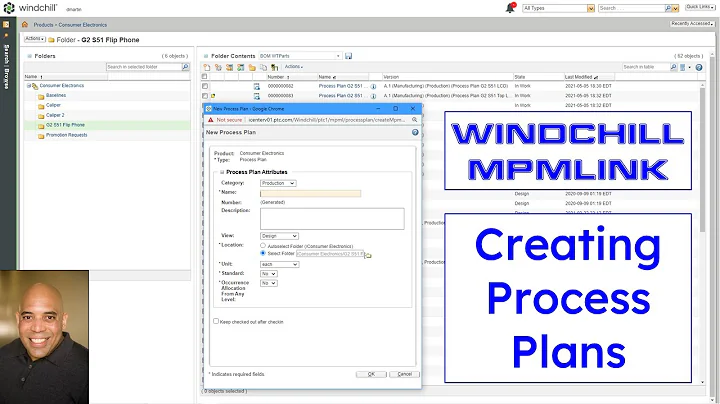Click the New Document toolbar icon

tap(207, 67)
